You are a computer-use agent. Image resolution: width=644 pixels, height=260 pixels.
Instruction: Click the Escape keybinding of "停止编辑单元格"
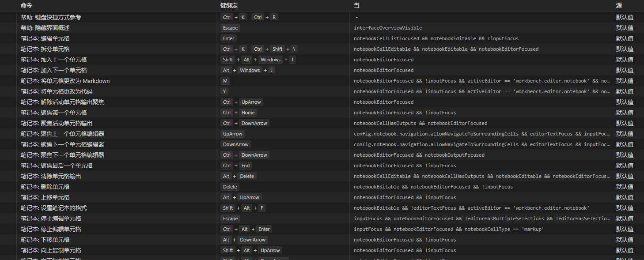(230, 218)
